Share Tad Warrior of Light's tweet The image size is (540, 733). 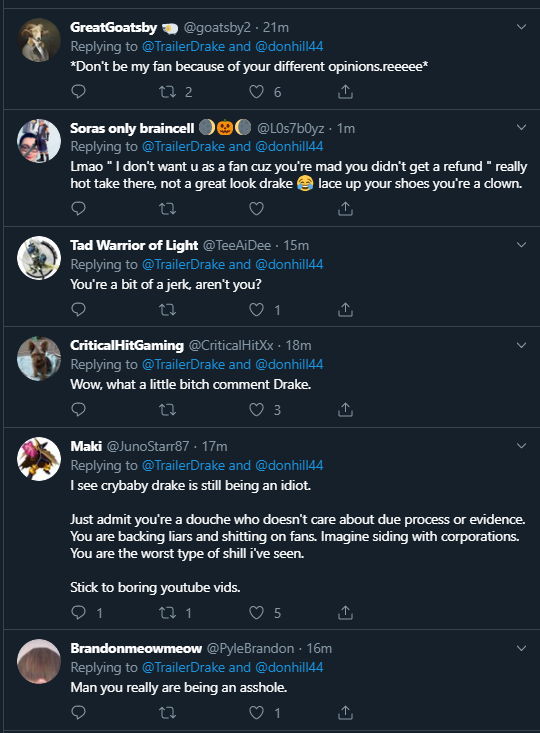pyautogui.click(x=345, y=309)
